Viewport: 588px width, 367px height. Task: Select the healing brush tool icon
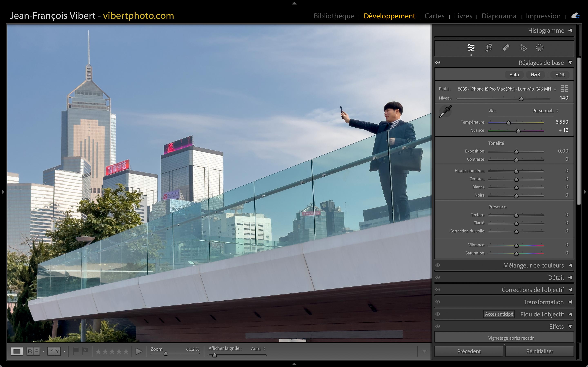click(506, 48)
